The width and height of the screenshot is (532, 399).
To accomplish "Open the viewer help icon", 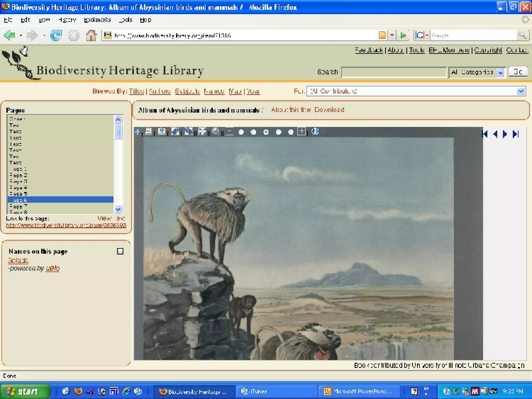I will pyautogui.click(x=315, y=132).
